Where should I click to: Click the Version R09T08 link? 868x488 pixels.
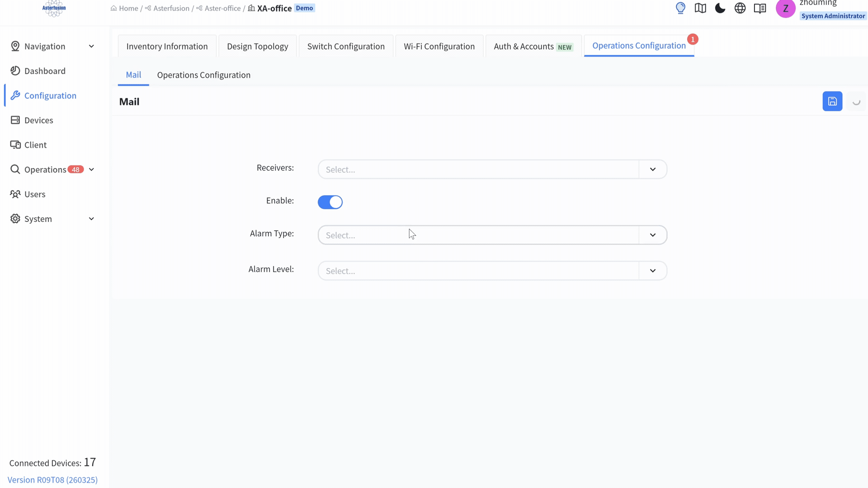coord(53,480)
